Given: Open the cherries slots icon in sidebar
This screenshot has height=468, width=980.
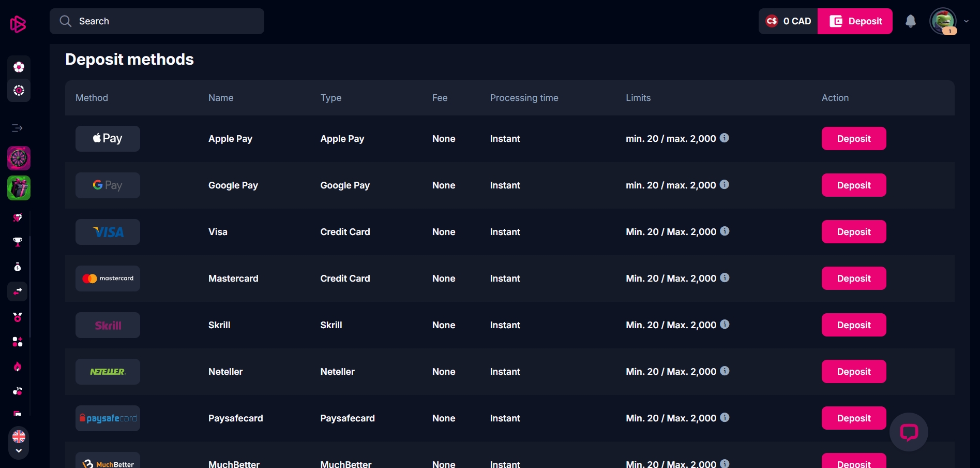Looking at the screenshot, I should click(18, 391).
